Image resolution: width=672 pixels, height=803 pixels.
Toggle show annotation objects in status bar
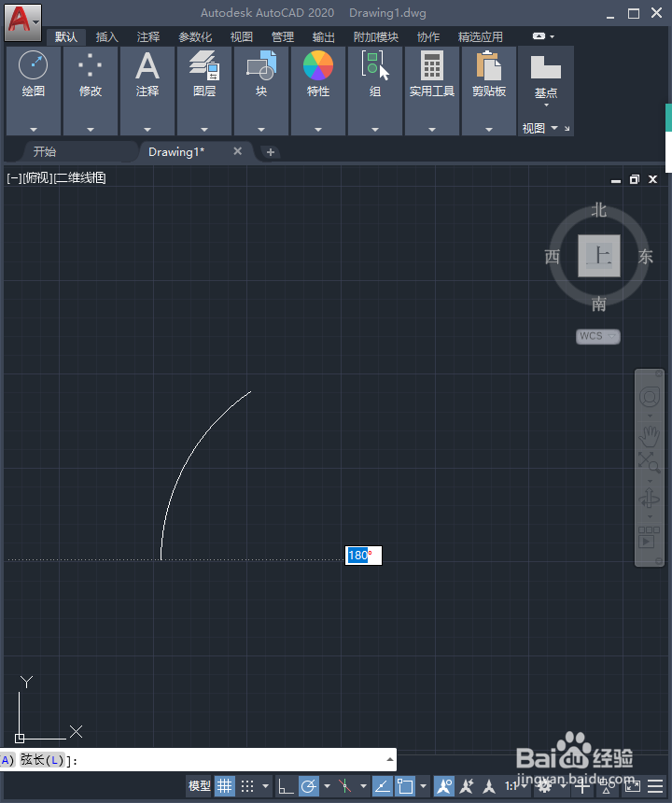443,786
